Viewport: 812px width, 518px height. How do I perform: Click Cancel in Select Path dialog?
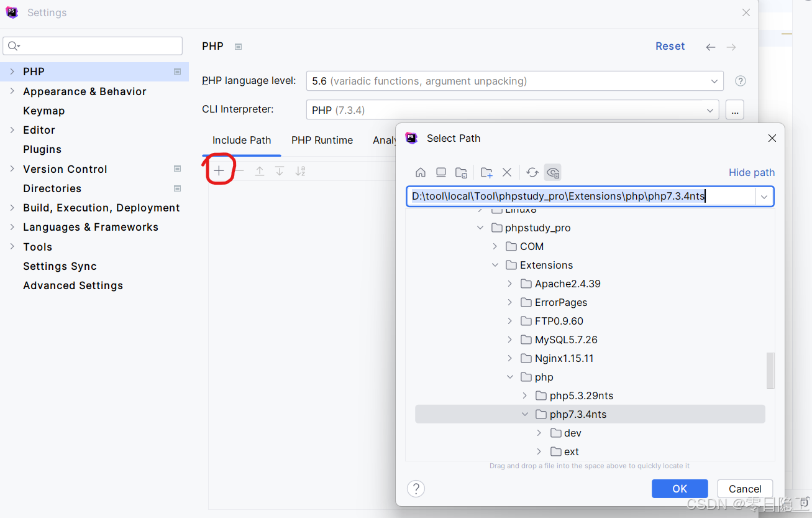[x=745, y=489]
